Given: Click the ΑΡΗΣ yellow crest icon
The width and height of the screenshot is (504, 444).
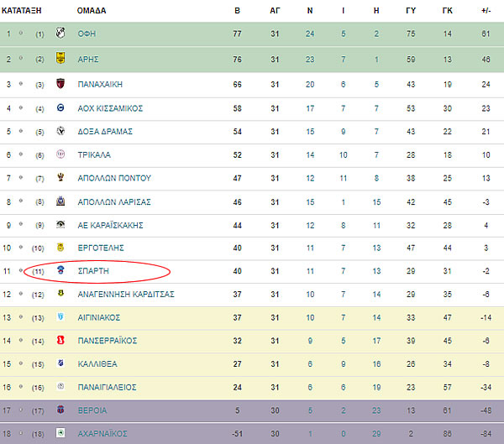Looking at the screenshot, I should (x=60, y=58).
